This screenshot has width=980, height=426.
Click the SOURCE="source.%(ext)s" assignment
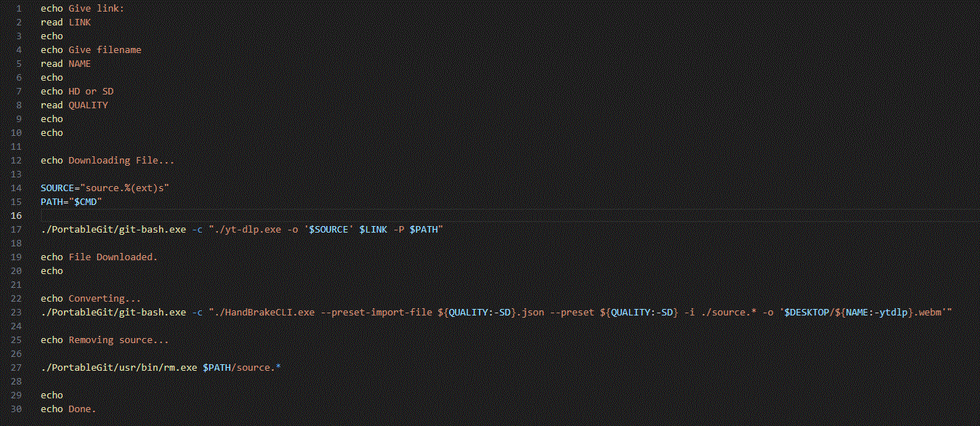click(105, 188)
